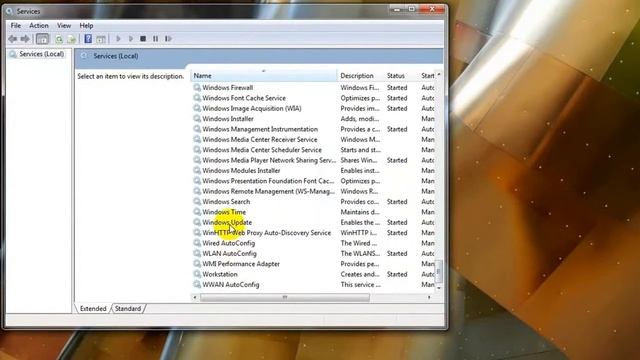This screenshot has height=360, width=640.
Task: Open the Help question mark icon
Action: pyautogui.click(x=88, y=39)
